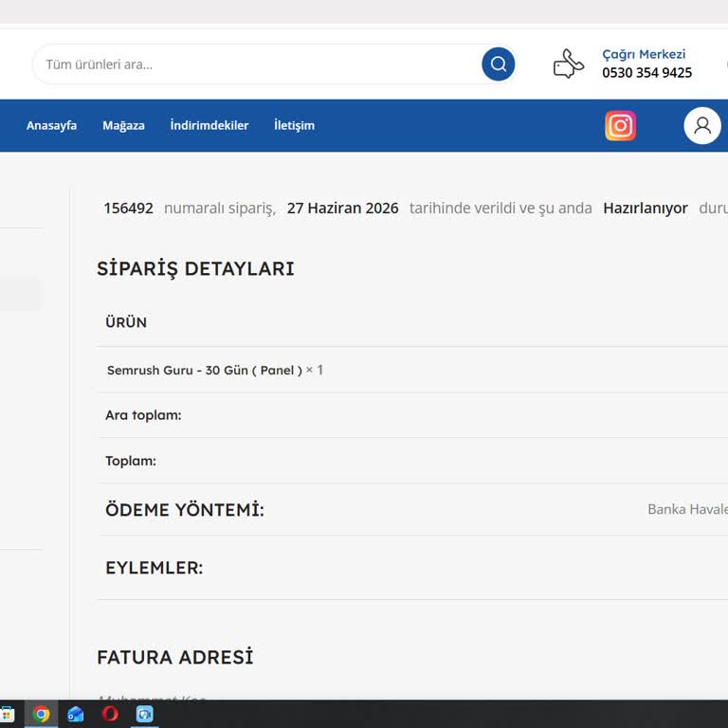Click the 'SİPARİŞ DETAYLARI' heading

pos(195,269)
